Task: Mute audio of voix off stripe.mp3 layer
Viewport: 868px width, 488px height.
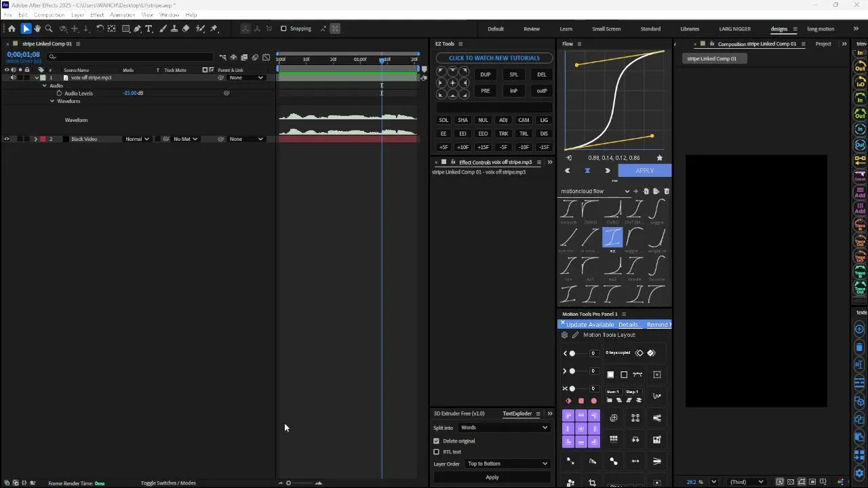Action: 13,77
